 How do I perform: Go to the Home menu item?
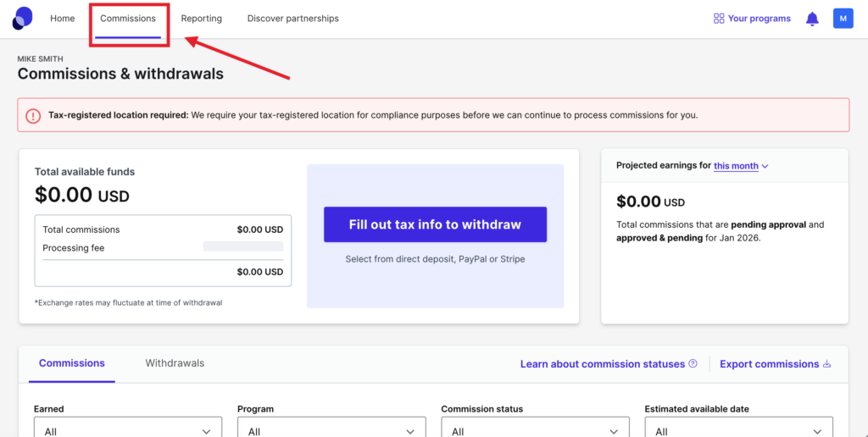(x=62, y=19)
